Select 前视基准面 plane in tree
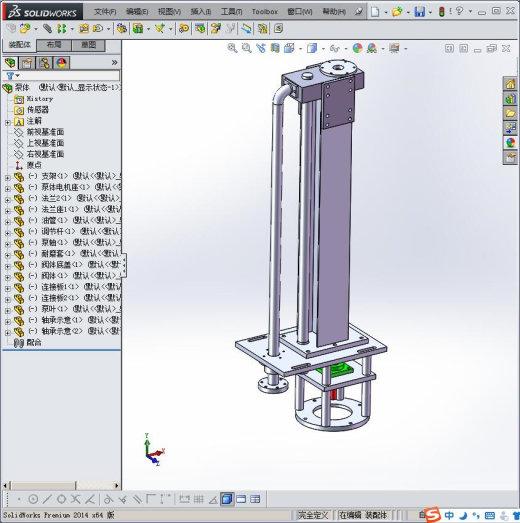The height and width of the screenshot is (523, 520). coord(45,132)
